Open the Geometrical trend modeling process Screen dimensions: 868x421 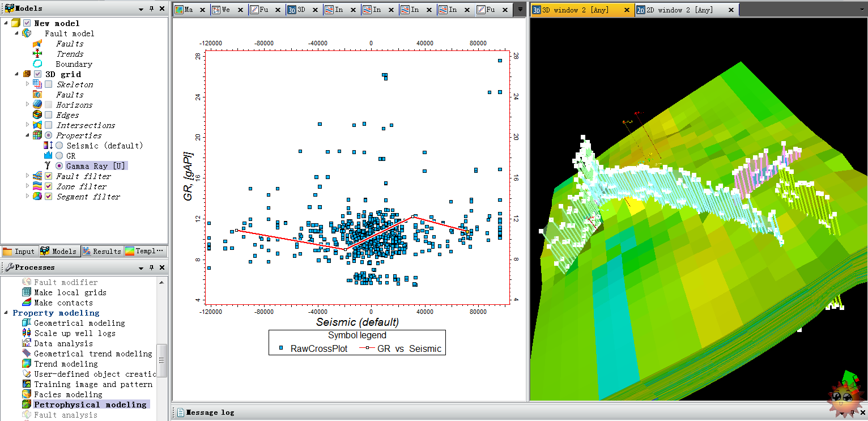(x=93, y=354)
